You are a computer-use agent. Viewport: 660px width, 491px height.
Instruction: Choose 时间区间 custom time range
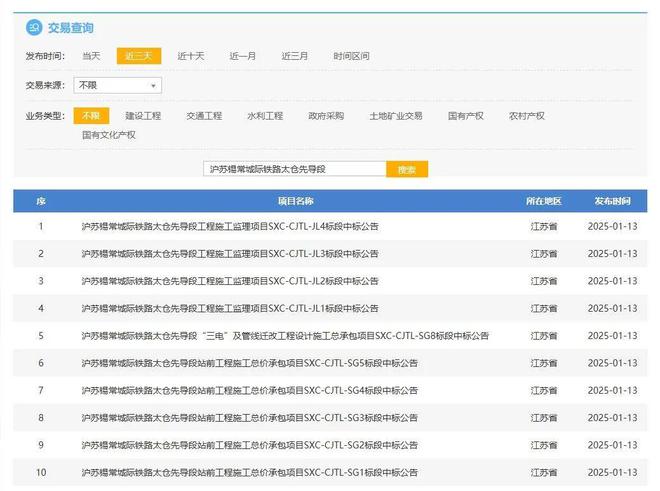[351, 56]
